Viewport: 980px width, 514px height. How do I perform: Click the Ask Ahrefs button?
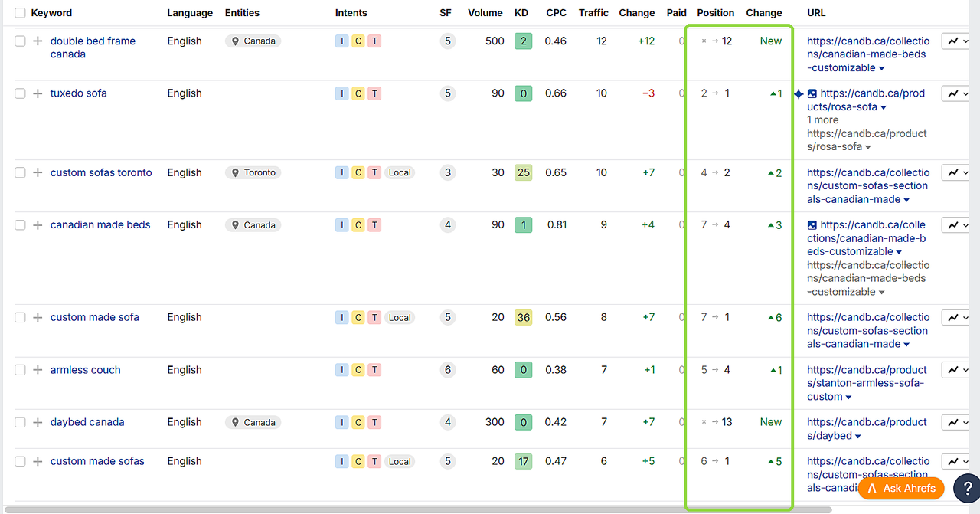pyautogui.click(x=901, y=488)
